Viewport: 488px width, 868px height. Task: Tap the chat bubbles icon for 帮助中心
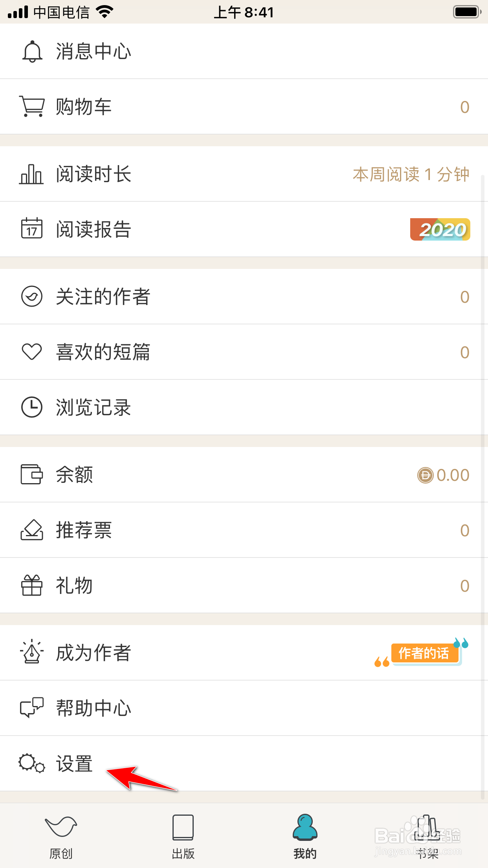[31, 708]
